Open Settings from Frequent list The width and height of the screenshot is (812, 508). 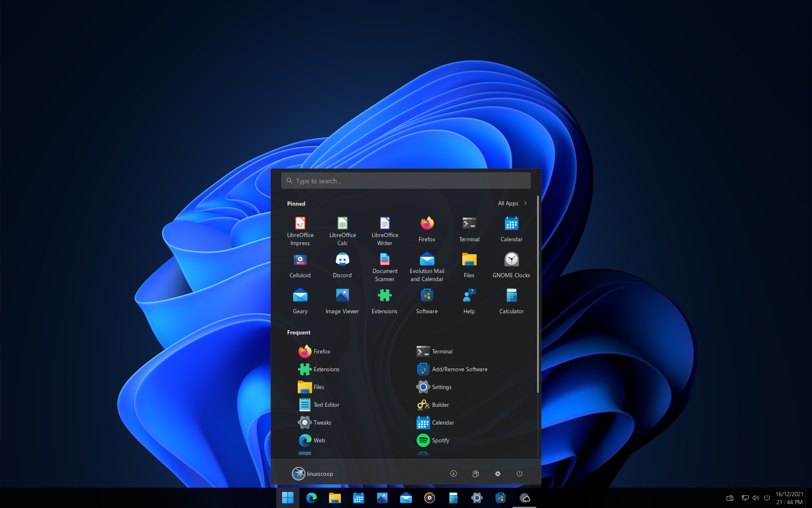pyautogui.click(x=433, y=387)
